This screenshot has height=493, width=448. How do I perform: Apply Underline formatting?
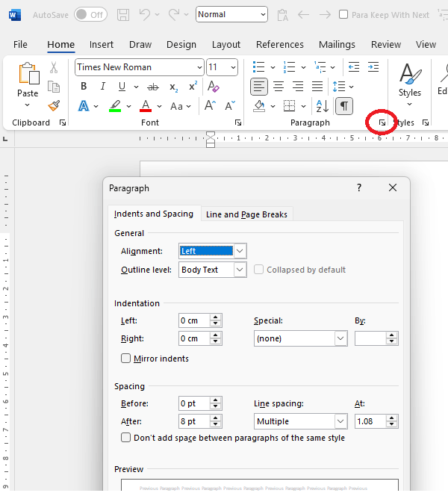tap(122, 86)
